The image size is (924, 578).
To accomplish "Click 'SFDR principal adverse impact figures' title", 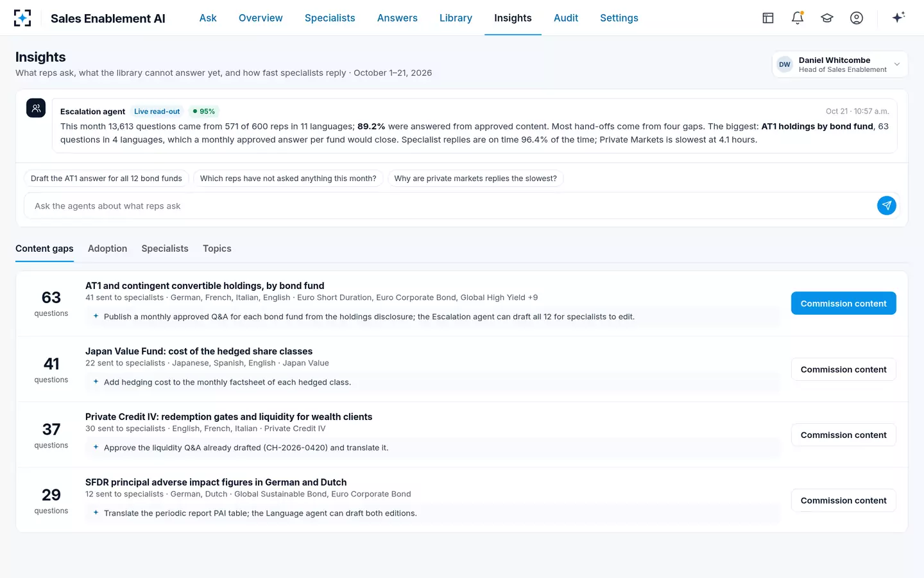I will [216, 482].
